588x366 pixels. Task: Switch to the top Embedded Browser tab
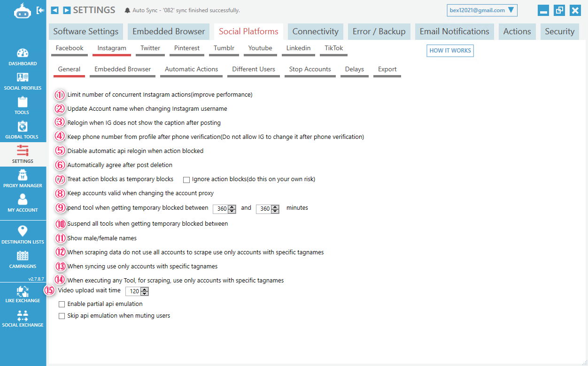pyautogui.click(x=169, y=31)
